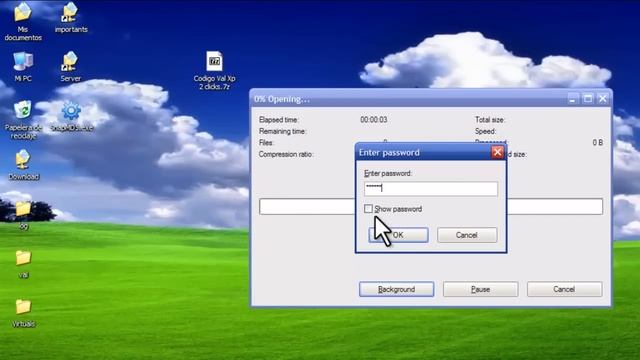Cancel the Enter password dialog
This screenshot has width=640, height=360.
point(467,235)
